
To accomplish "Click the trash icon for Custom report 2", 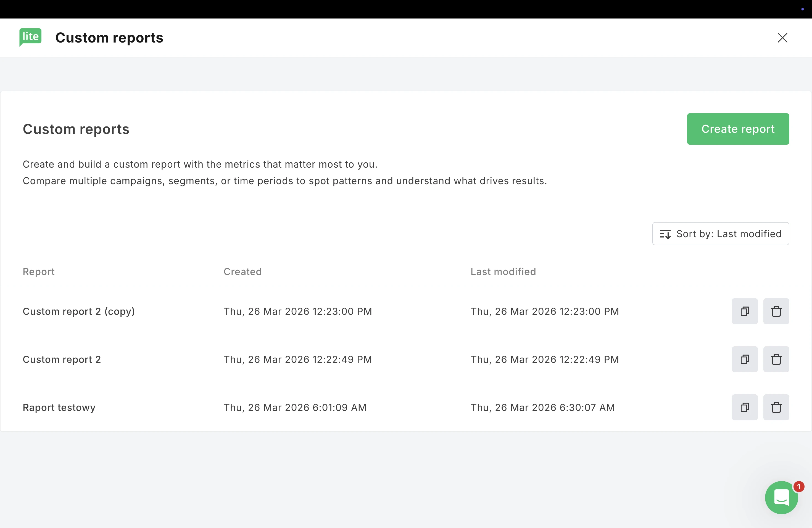I will click(776, 359).
